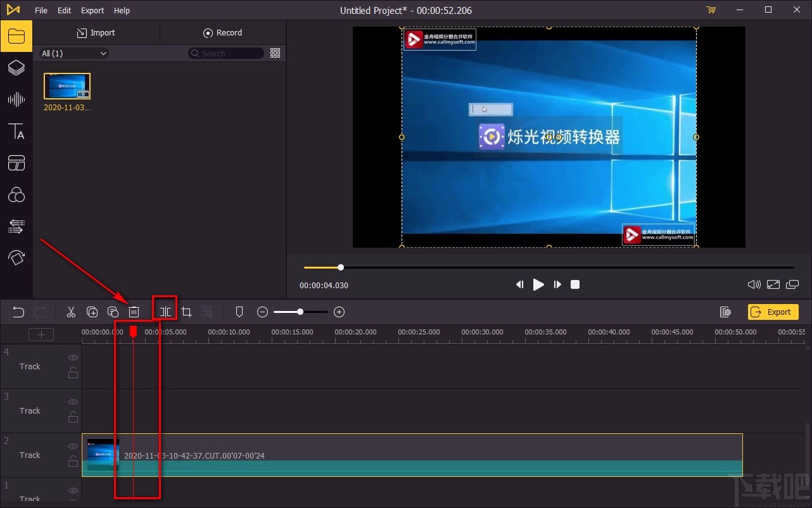812x508 pixels.
Task: Click the yellow Export button
Action: coord(773,312)
